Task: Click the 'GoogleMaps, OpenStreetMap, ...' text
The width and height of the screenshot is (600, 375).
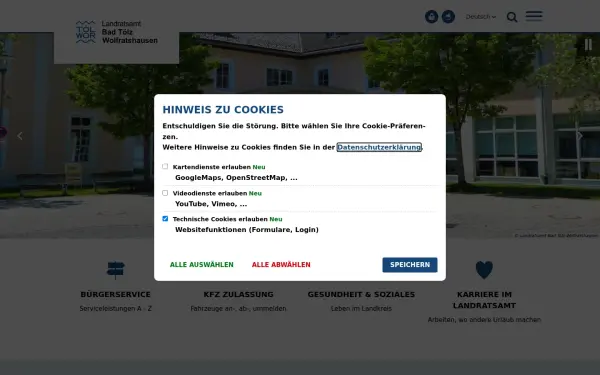Action: click(x=236, y=178)
